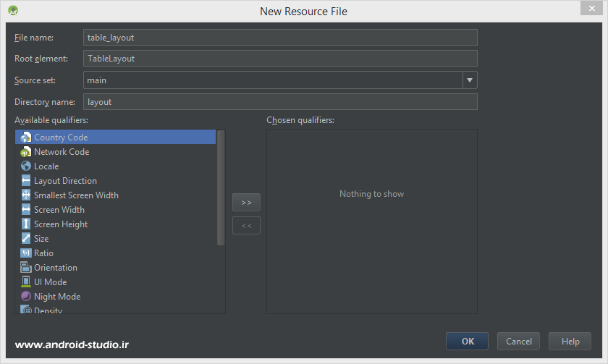Click the Size qualifier icon
Viewport: 608px width, 364px height.
[25, 238]
